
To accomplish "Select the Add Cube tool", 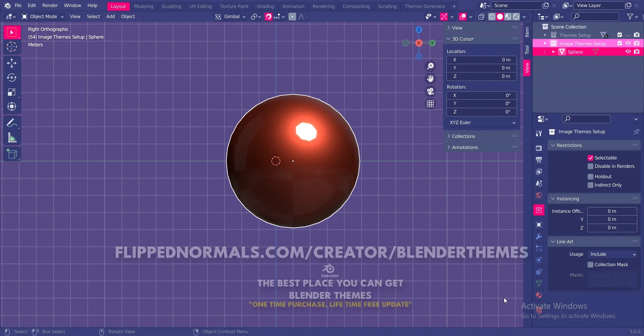I will pos(12,154).
